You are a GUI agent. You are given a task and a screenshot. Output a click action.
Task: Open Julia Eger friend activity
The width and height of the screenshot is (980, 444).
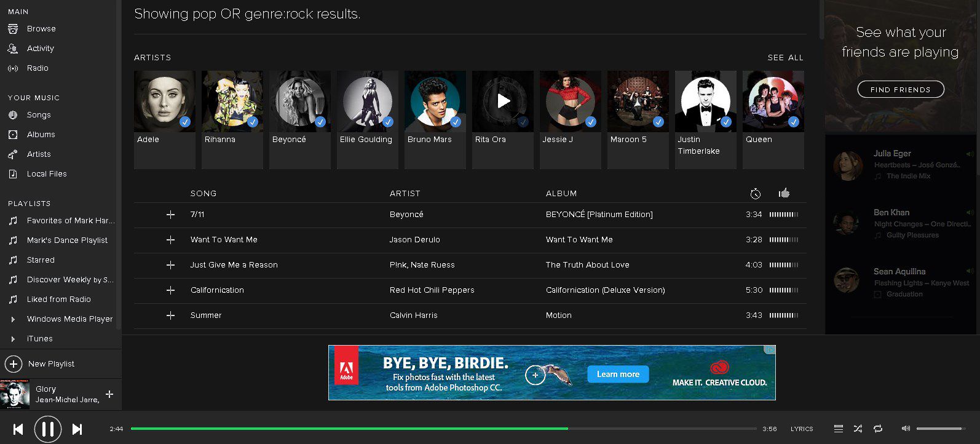[x=902, y=165]
